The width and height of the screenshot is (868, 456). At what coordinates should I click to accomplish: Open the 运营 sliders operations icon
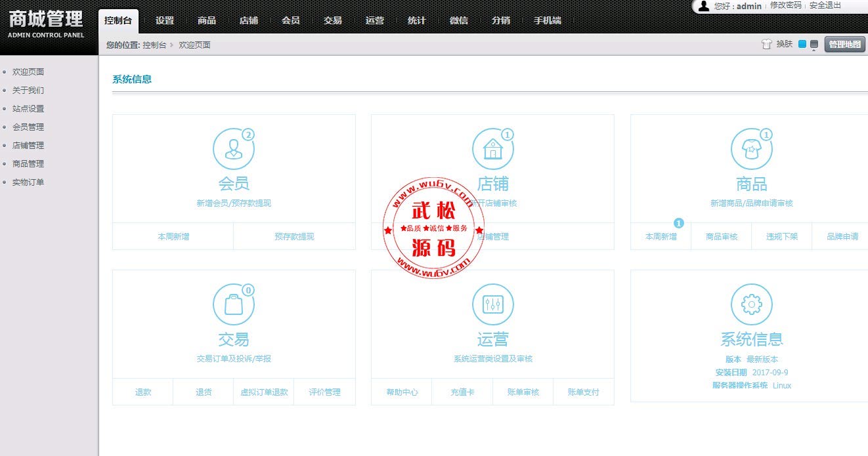click(492, 304)
